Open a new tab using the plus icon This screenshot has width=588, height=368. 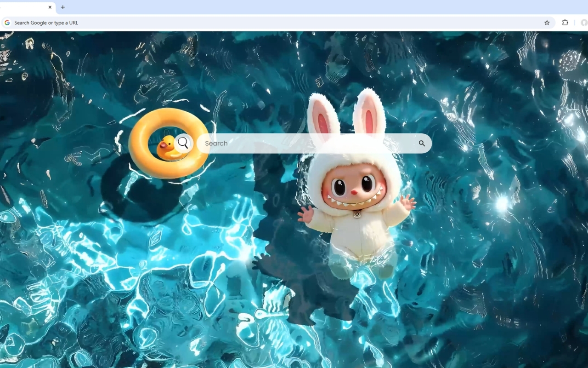click(x=62, y=7)
